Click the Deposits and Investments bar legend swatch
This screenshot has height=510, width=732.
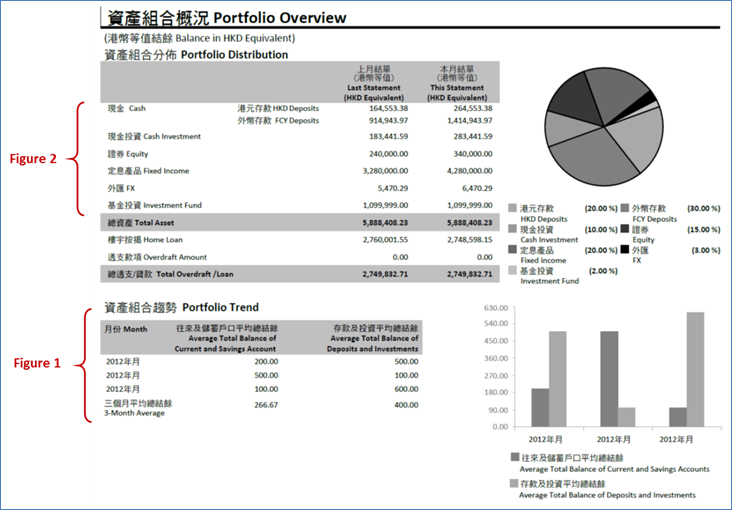pyautogui.click(x=513, y=484)
